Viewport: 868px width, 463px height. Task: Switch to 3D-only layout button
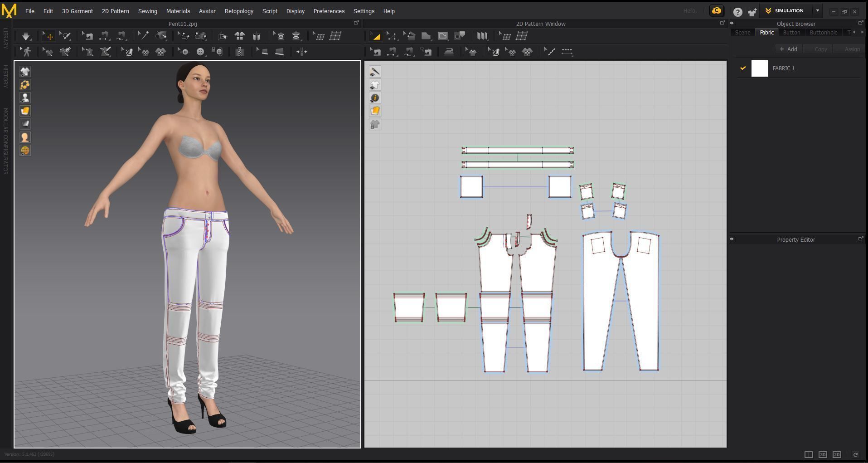823,454
